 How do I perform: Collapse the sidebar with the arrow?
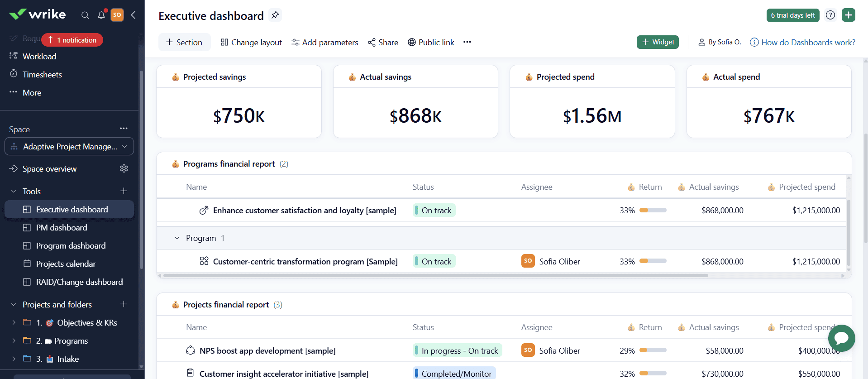134,15
